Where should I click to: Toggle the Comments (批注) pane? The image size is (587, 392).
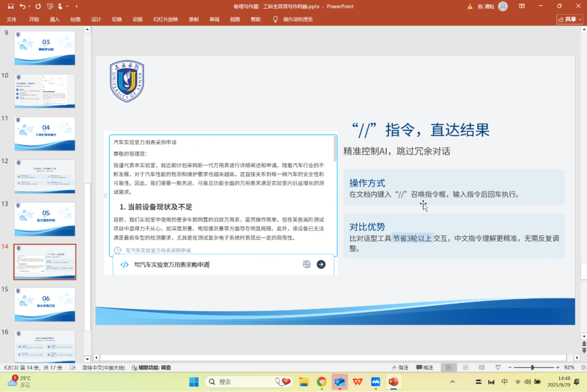tap(424, 368)
